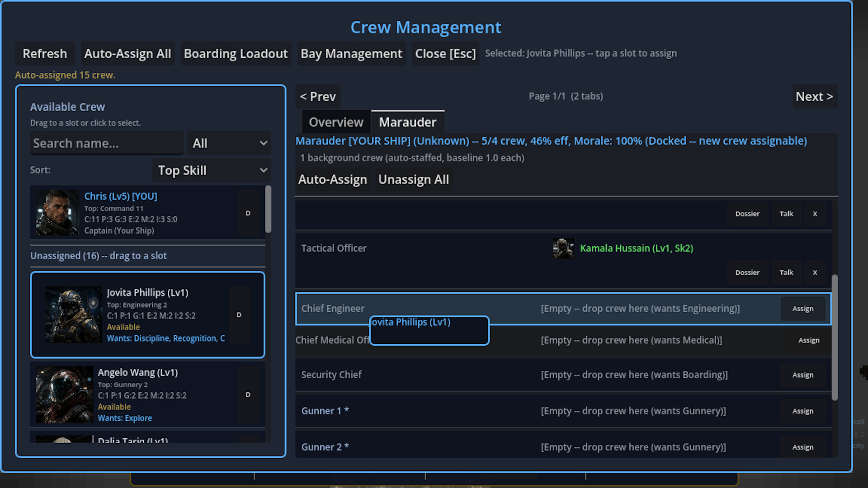Viewport: 868px width, 488px height.
Task: Click the Chief Medical empty drop text
Action: click(632, 340)
